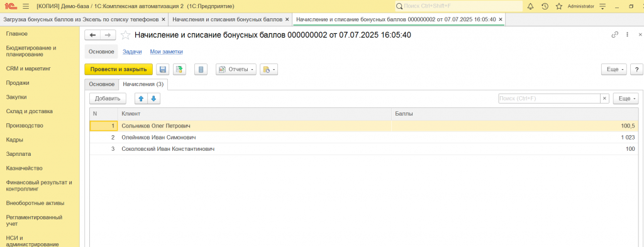This screenshot has height=247, width=644.
Task: Select the Основное document tab
Action: pos(101,84)
